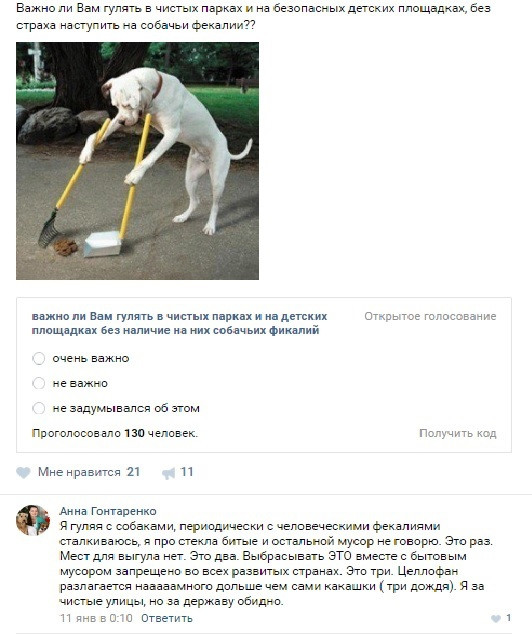Click the megaphone share icon
This screenshot has width=532, height=634.
pos(169,473)
